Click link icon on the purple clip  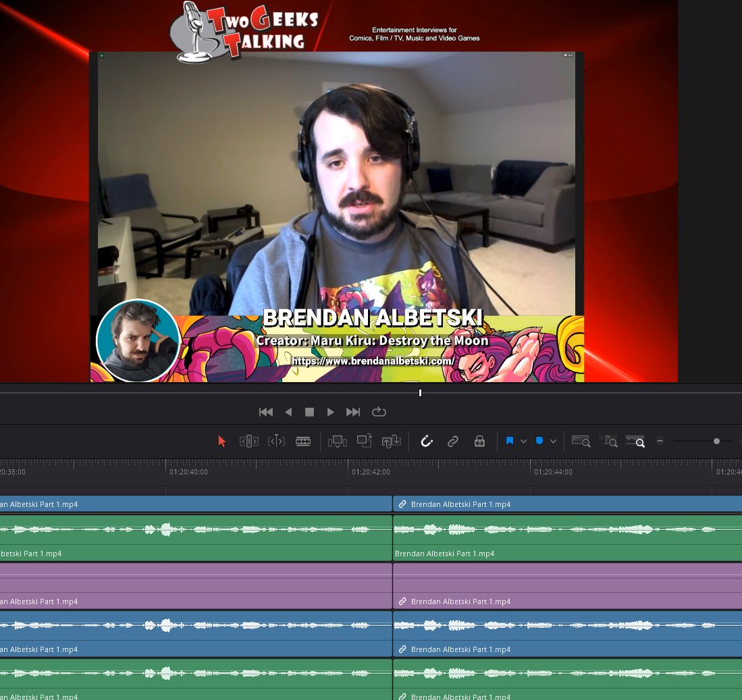(x=402, y=601)
